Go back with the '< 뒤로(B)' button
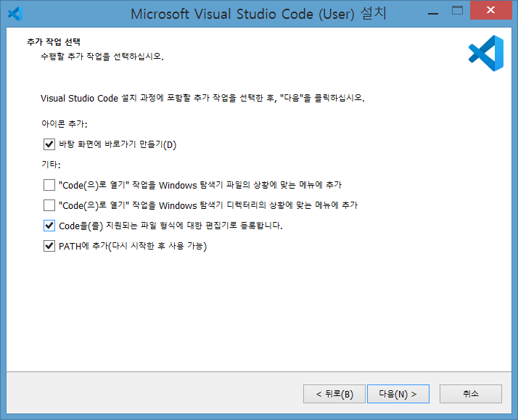The width and height of the screenshot is (518, 420). 334,394
